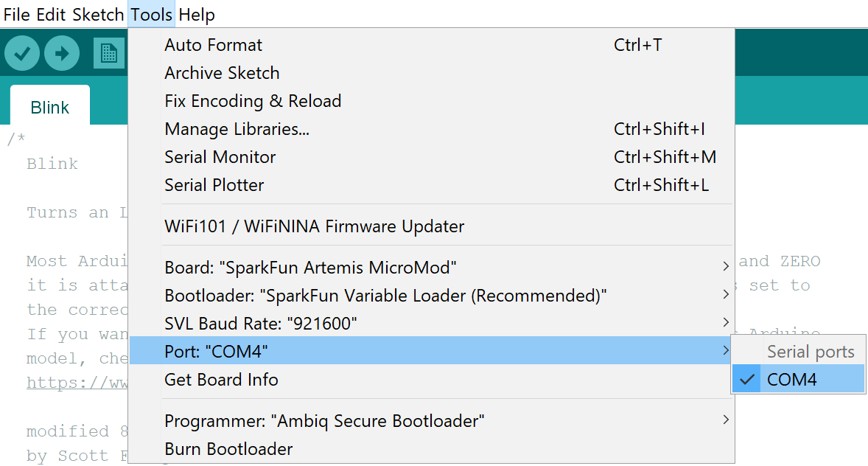Viewport: 868px width, 466px height.
Task: Open the Port COM4 submenu arrow
Action: (726, 351)
